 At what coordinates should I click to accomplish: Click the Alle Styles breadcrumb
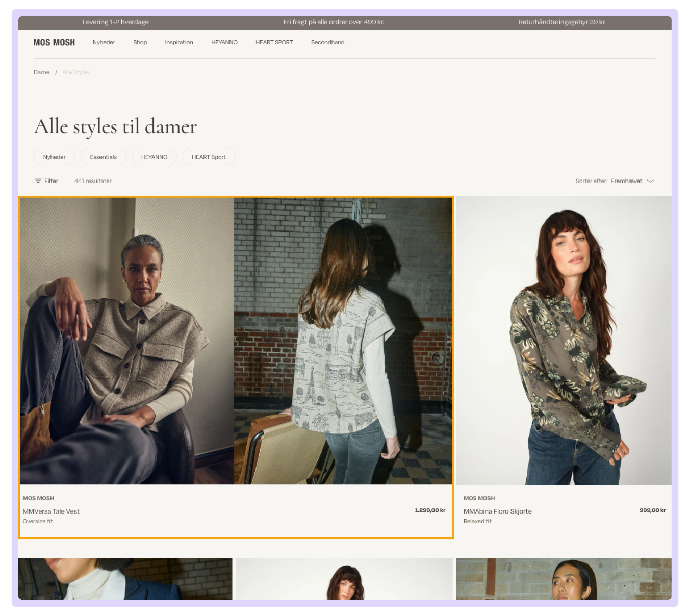(75, 72)
